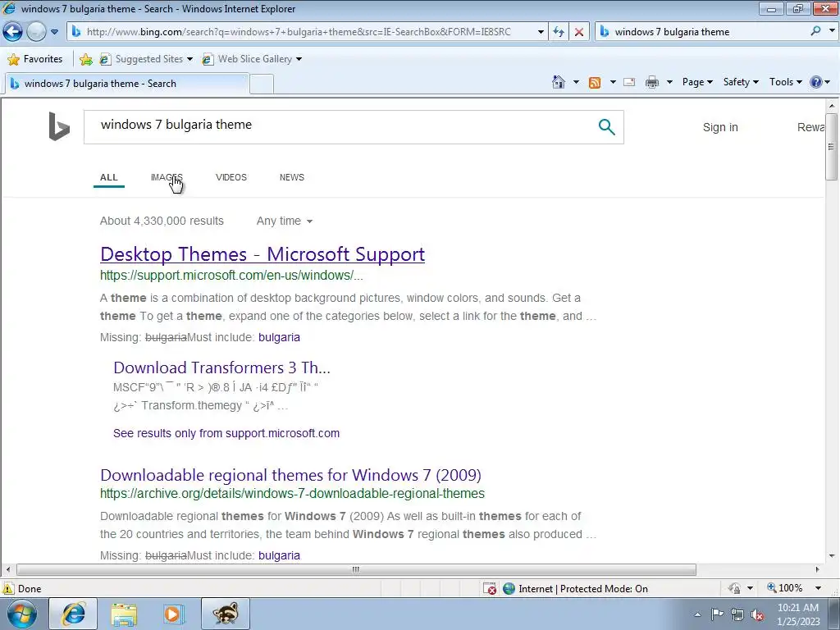The height and width of the screenshot is (630, 840).
Task: Click the Read Mail icon
Action: pos(629,82)
